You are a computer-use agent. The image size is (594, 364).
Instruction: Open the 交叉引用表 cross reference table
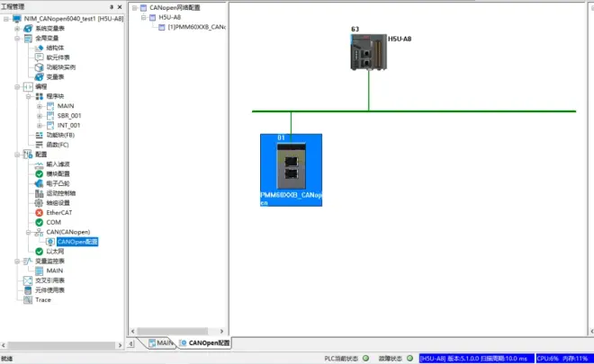pyautogui.click(x=49, y=280)
